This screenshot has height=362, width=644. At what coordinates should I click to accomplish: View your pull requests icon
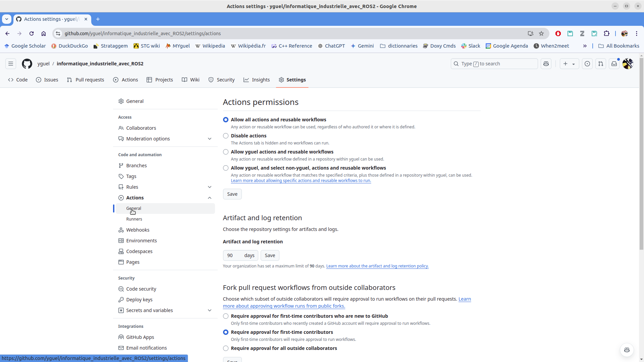[600, 64]
